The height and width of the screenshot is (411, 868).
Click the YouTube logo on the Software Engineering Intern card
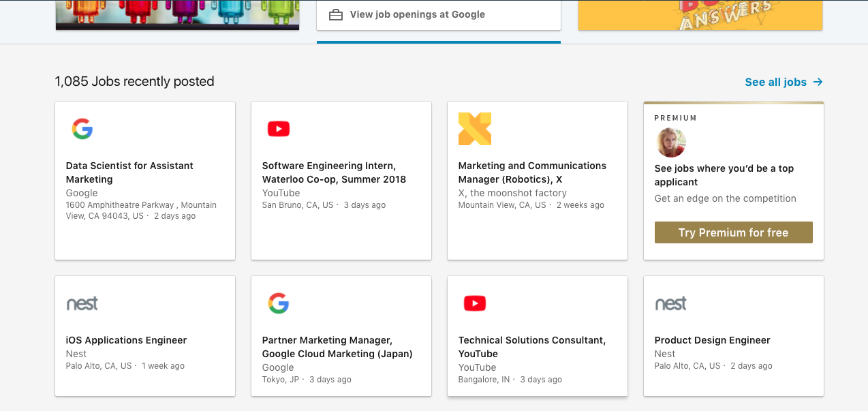point(278,129)
